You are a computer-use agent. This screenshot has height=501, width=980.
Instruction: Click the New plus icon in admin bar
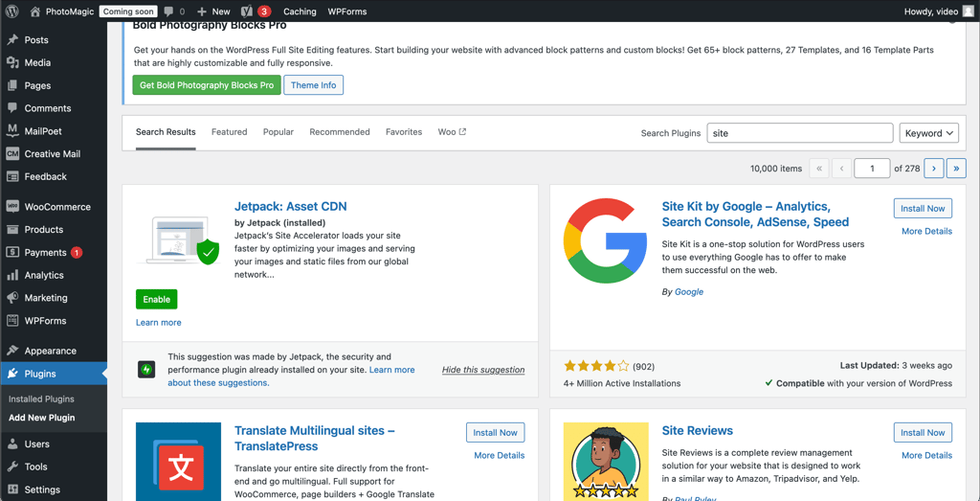coord(202,11)
